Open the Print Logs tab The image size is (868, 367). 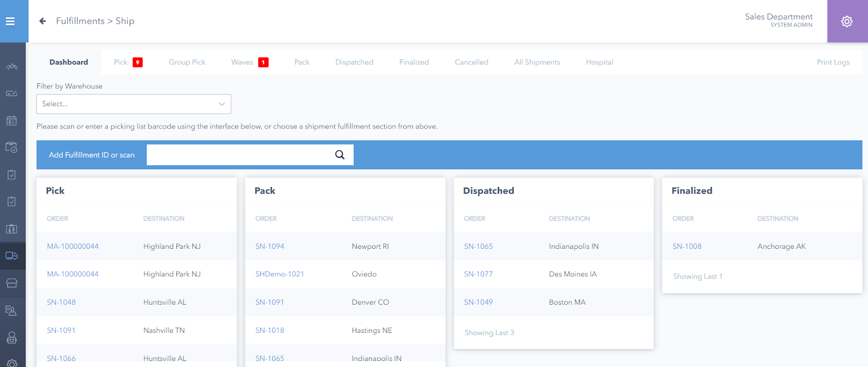(833, 62)
